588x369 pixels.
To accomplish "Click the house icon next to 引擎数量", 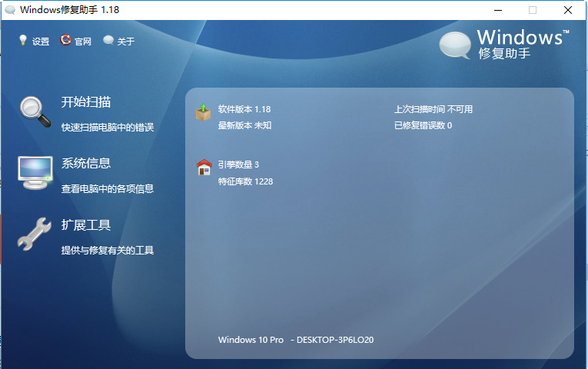I will coord(204,168).
